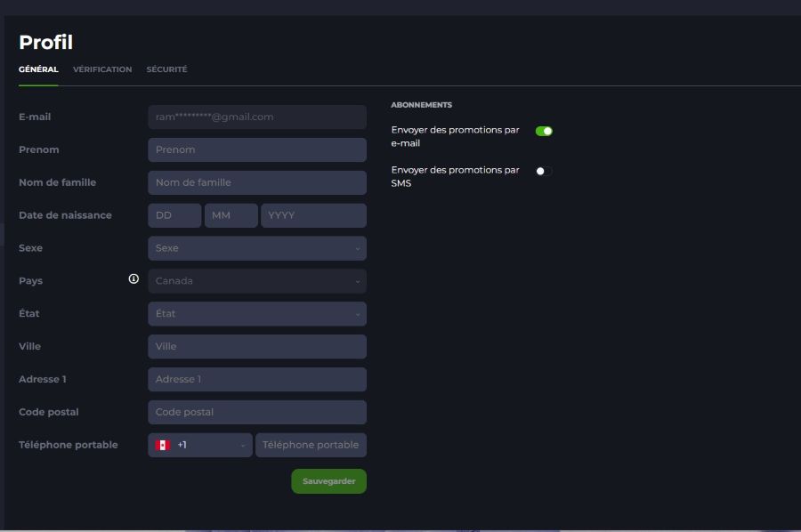Screen dimensions: 801x532
Task: Click the Adresse 1 input field
Action: 257,379
